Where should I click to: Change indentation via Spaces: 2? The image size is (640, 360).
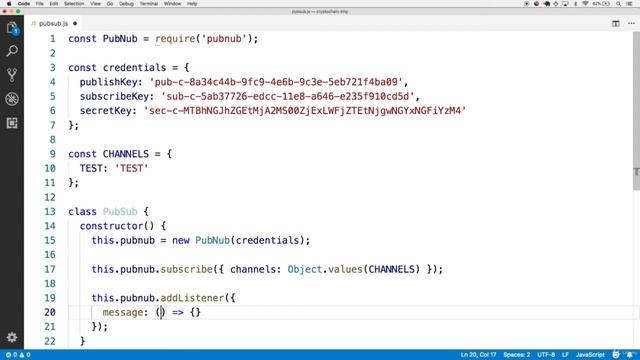coord(516,355)
